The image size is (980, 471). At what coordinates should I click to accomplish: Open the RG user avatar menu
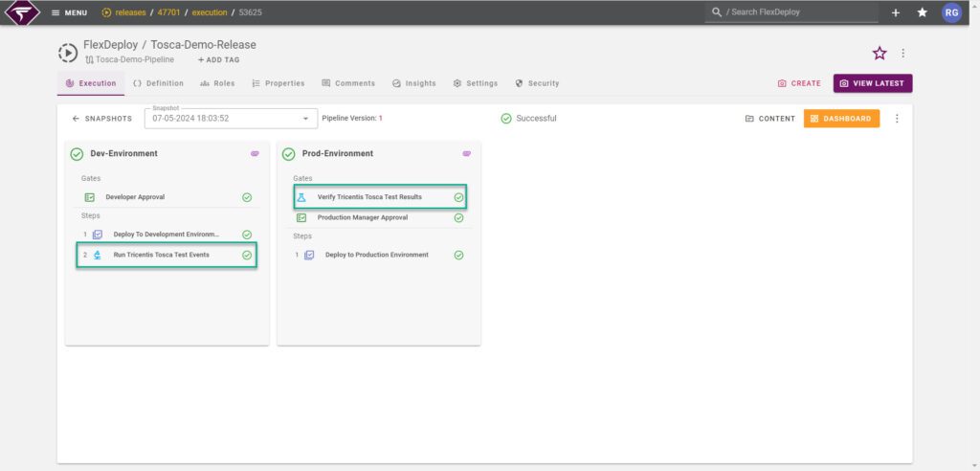[951, 12]
